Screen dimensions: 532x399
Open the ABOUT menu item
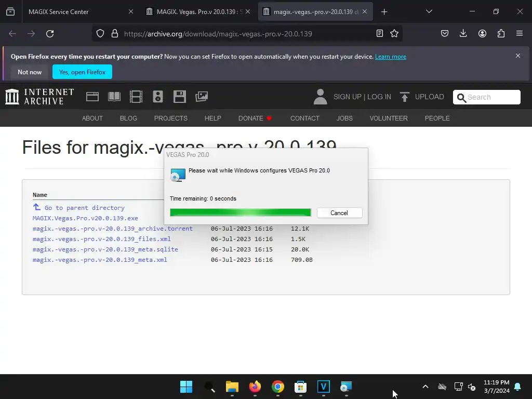(92, 118)
